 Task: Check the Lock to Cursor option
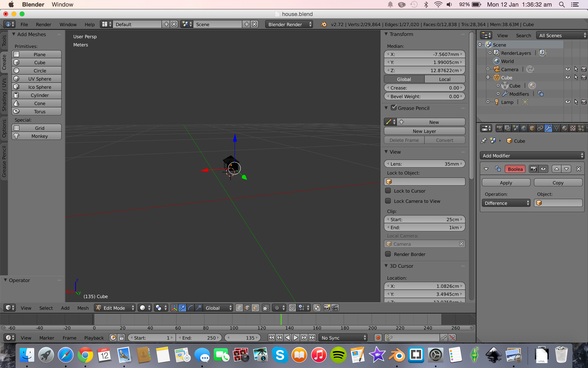[x=388, y=191]
